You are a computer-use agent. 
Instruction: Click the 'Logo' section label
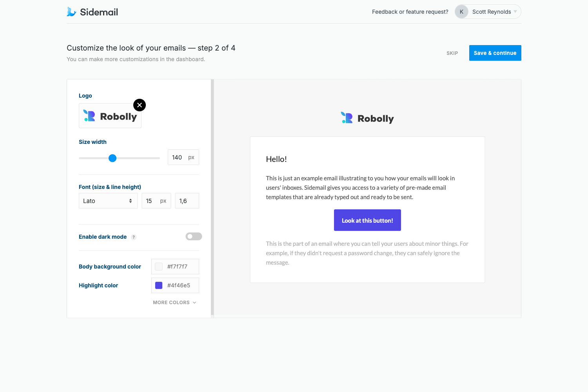pyautogui.click(x=85, y=96)
